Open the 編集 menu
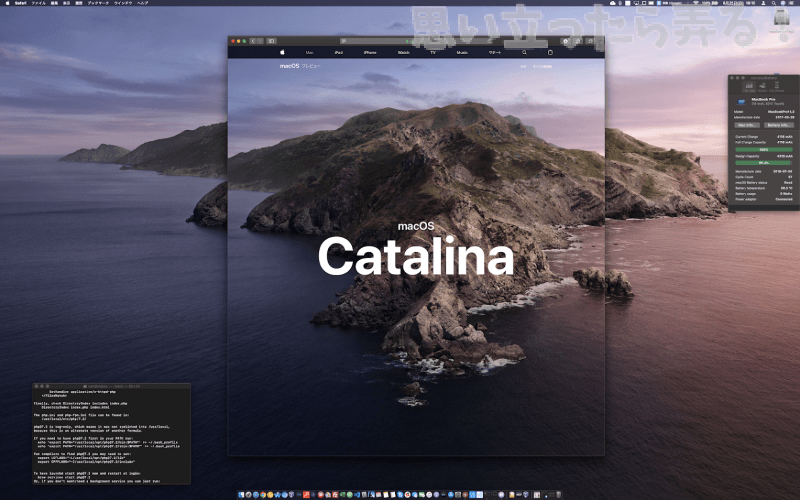 (x=54, y=3)
